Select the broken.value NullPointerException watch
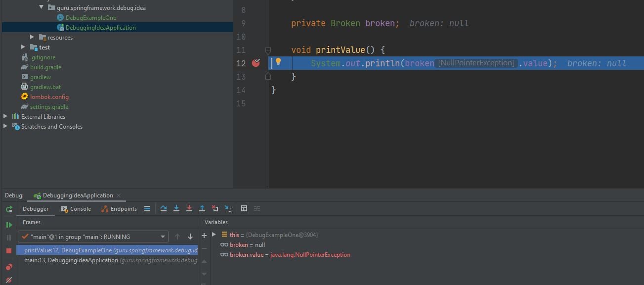The width and height of the screenshot is (644, 285). click(x=285, y=255)
